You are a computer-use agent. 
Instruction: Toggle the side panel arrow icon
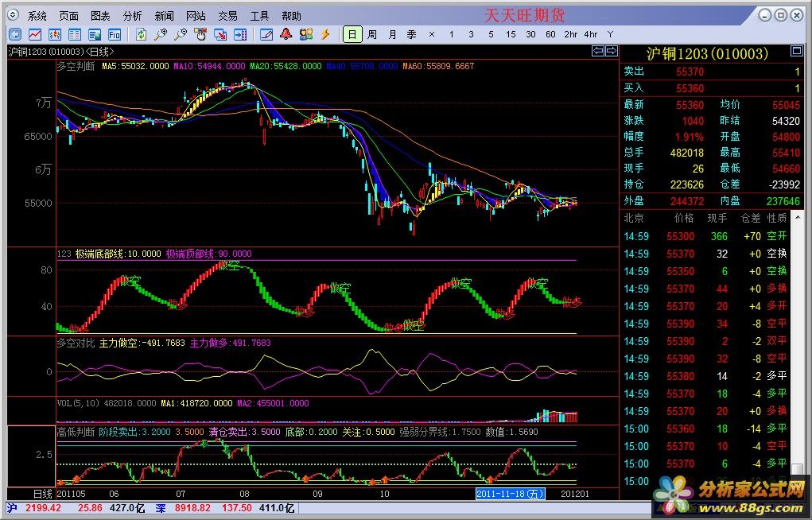239,34
